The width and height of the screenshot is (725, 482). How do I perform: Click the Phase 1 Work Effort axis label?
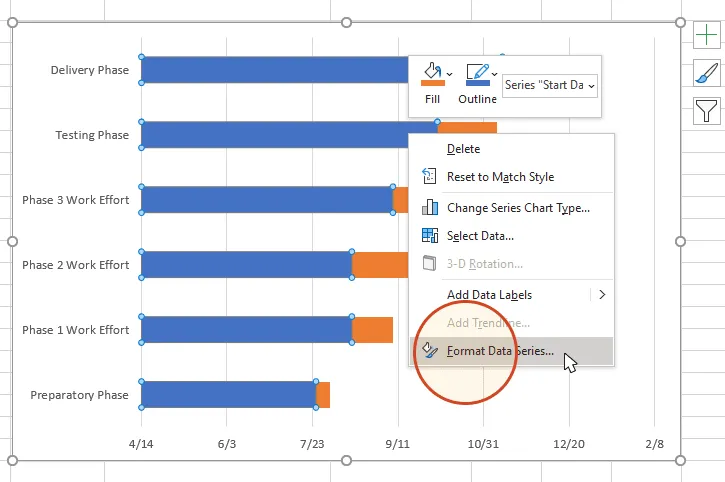(x=76, y=330)
